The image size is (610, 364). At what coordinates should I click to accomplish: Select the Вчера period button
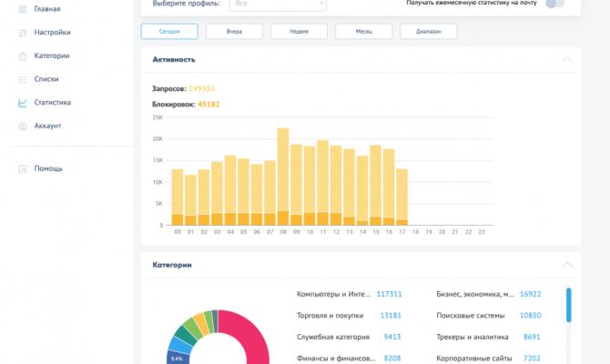click(234, 32)
